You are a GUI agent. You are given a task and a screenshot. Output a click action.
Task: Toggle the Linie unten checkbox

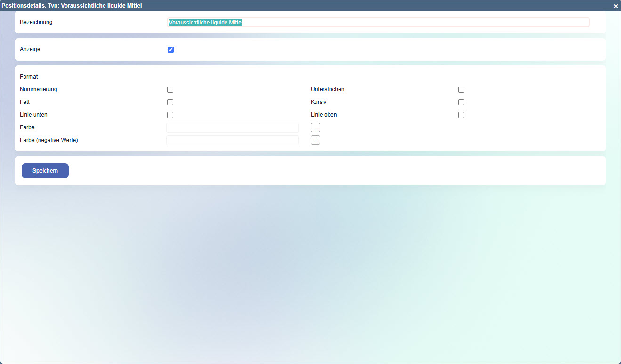click(170, 115)
